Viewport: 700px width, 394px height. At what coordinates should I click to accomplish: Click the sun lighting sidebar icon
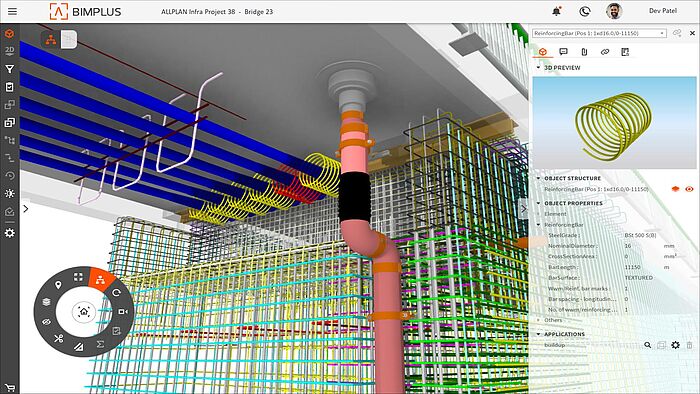pos(9,193)
